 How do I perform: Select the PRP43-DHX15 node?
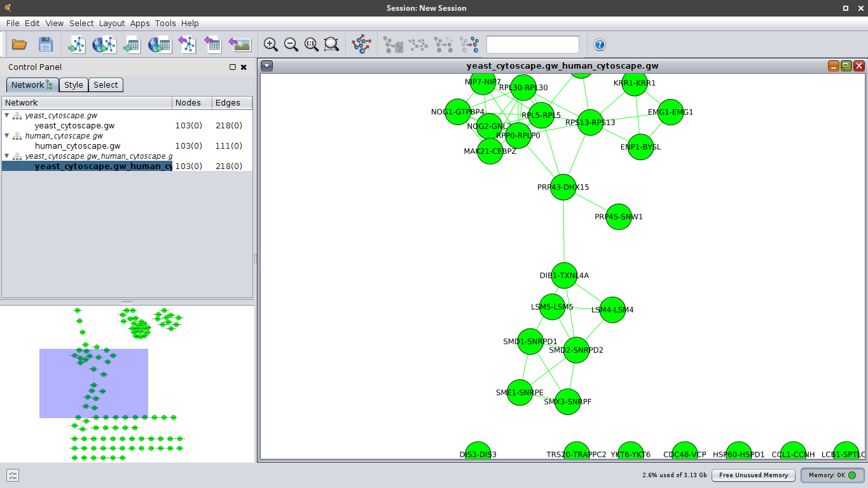point(563,187)
